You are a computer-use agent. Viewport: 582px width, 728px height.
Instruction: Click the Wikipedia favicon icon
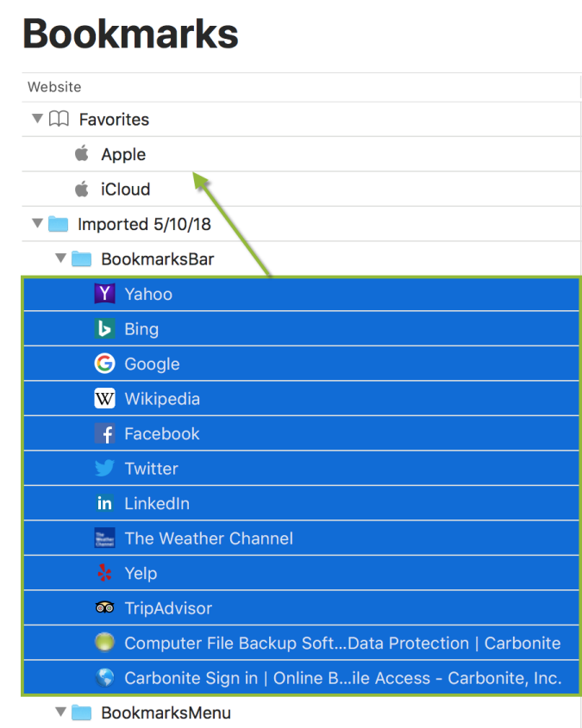tap(104, 399)
